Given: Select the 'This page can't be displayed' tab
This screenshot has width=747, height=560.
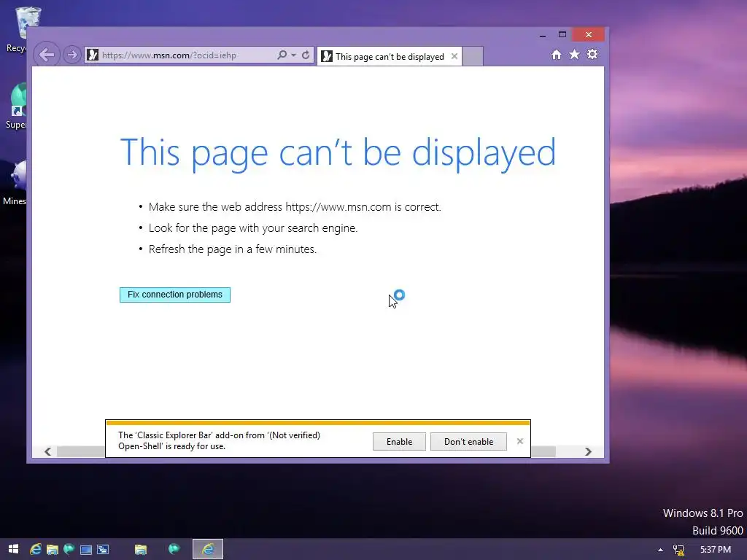Looking at the screenshot, I should click(390, 57).
